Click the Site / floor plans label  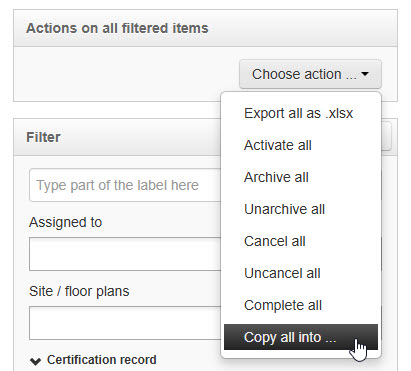tap(79, 291)
